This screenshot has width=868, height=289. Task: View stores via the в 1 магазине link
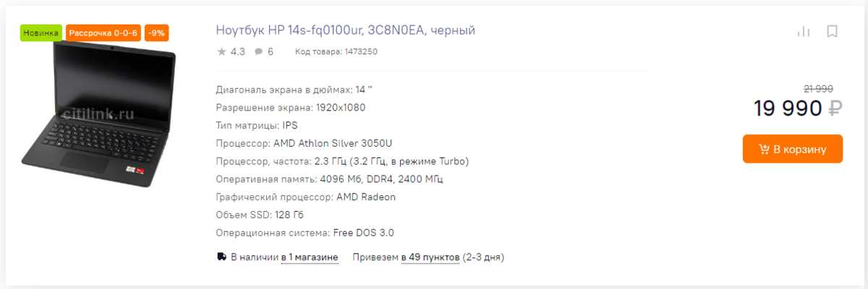pyautogui.click(x=310, y=256)
